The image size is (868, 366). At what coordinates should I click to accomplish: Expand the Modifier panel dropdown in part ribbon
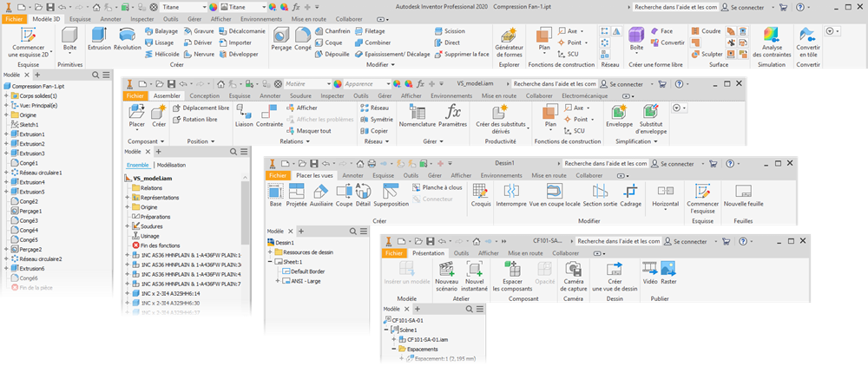381,65
